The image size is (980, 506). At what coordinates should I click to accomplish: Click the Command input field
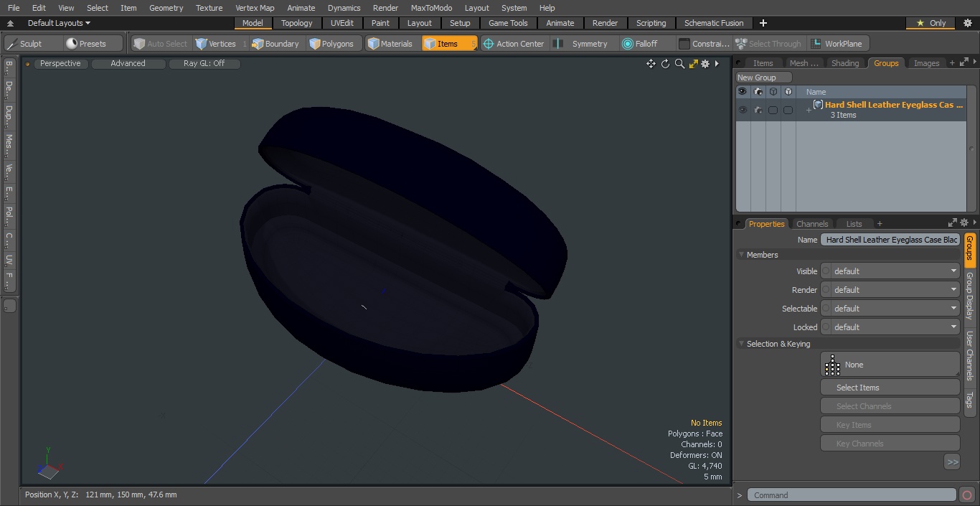tap(852, 495)
